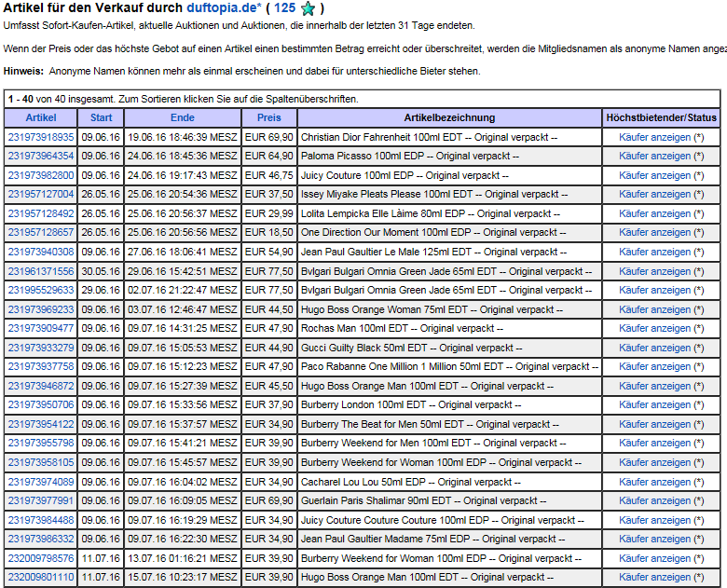Open item number 231973918935
The width and height of the screenshot is (727, 588).
click(41, 137)
